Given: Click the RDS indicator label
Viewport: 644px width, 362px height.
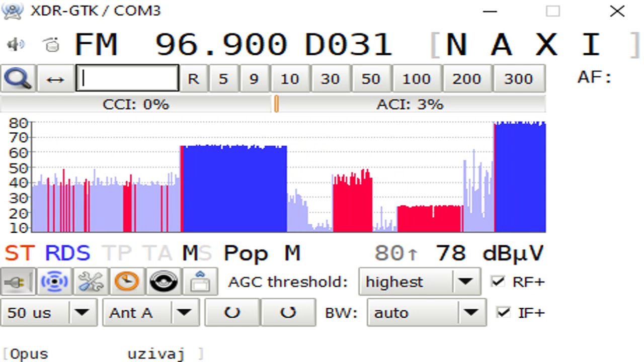Looking at the screenshot, I should pyautogui.click(x=67, y=253).
